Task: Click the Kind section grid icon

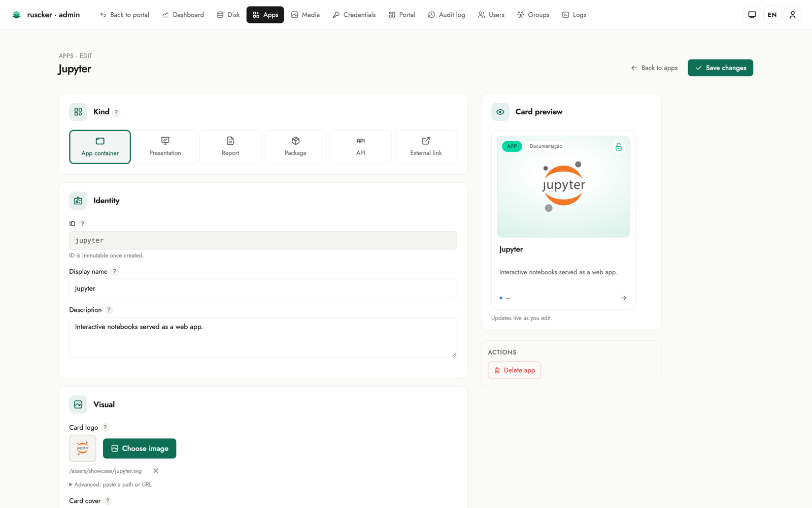Action: coord(78,112)
